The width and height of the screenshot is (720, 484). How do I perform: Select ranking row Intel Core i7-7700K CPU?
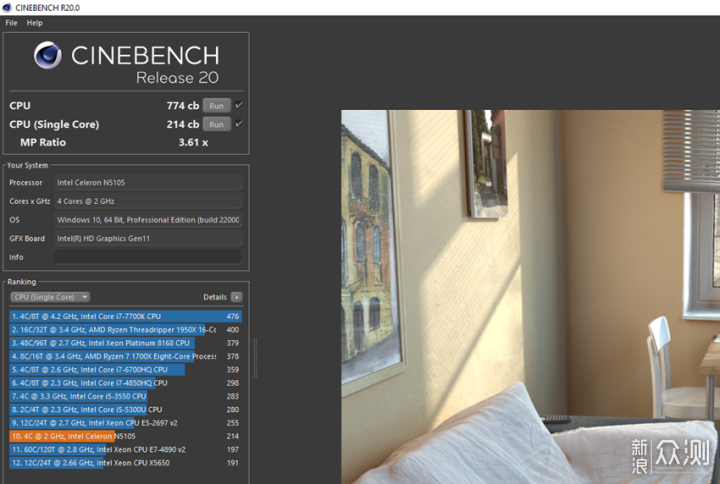click(x=125, y=316)
